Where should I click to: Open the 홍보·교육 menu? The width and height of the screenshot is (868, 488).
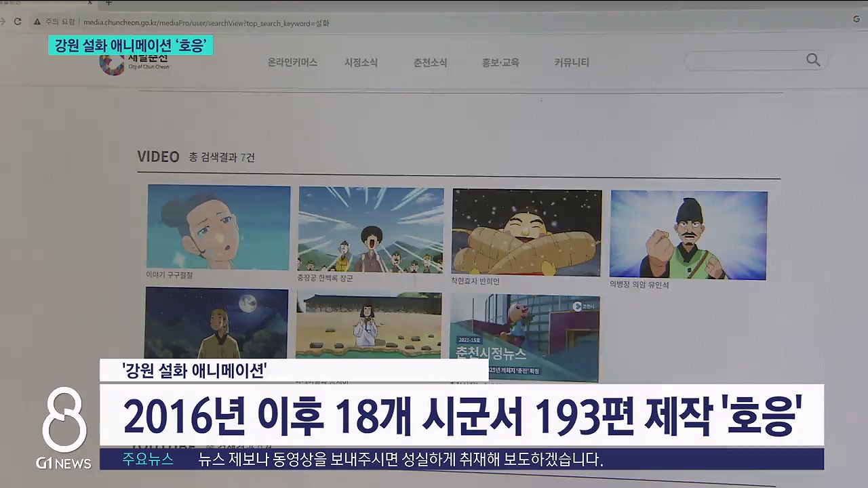500,63
